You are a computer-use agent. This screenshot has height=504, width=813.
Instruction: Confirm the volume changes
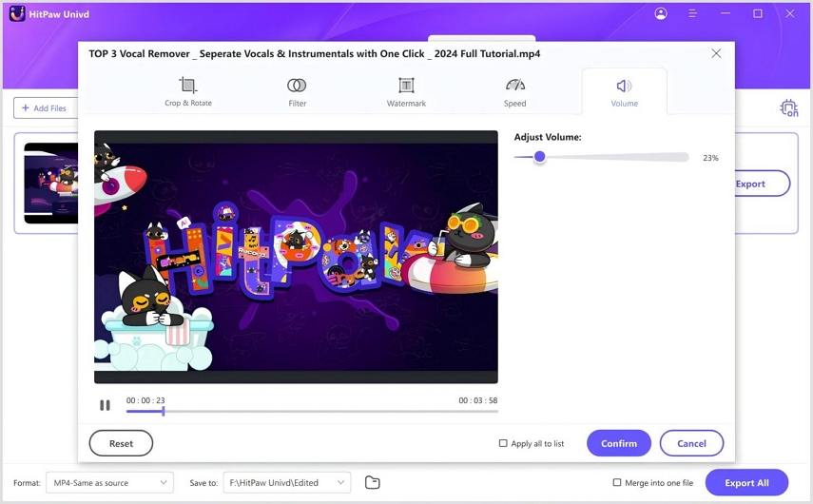619,443
